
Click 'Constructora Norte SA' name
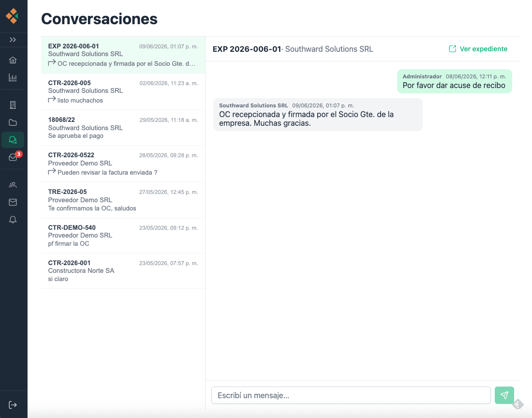click(x=81, y=271)
